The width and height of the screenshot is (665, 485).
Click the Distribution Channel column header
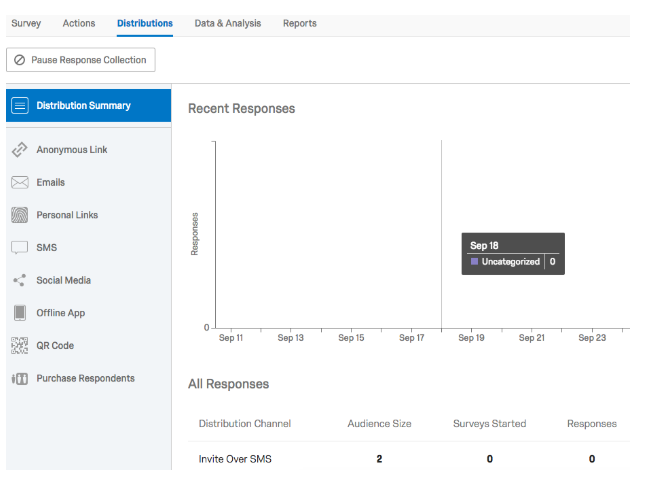coord(245,424)
